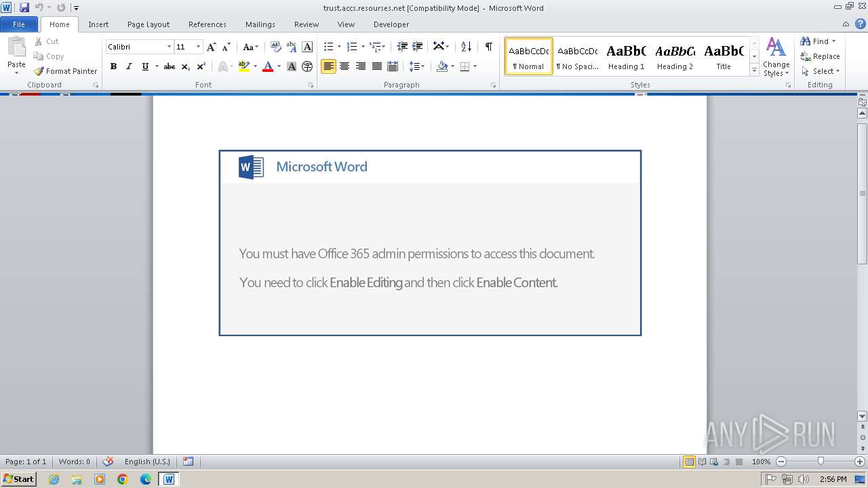The image size is (868, 488).
Task: Open Chrome from taskbar
Action: pyautogui.click(x=123, y=479)
